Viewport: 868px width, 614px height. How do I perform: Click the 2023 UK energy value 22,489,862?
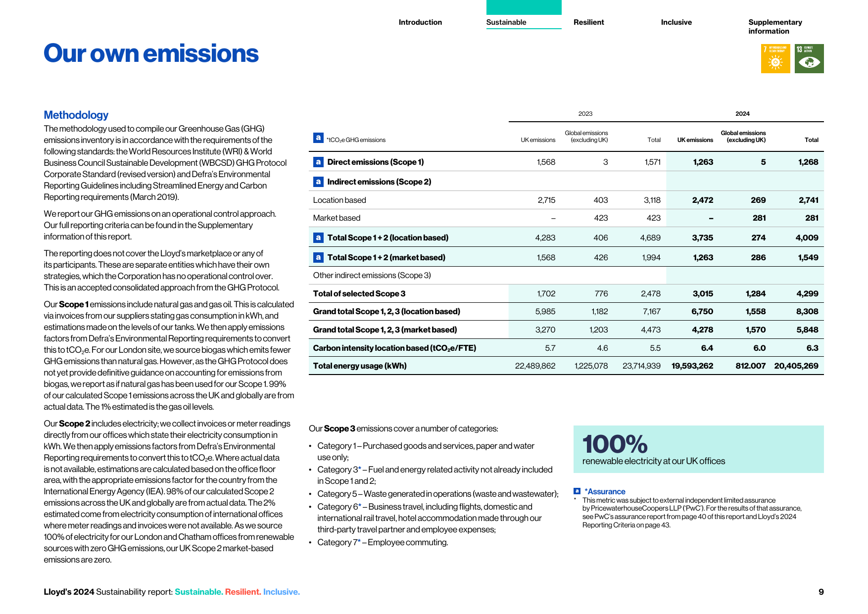coord(535,366)
